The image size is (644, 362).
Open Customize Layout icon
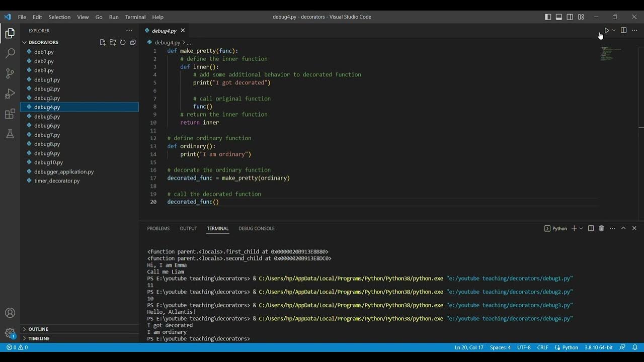pyautogui.click(x=581, y=17)
